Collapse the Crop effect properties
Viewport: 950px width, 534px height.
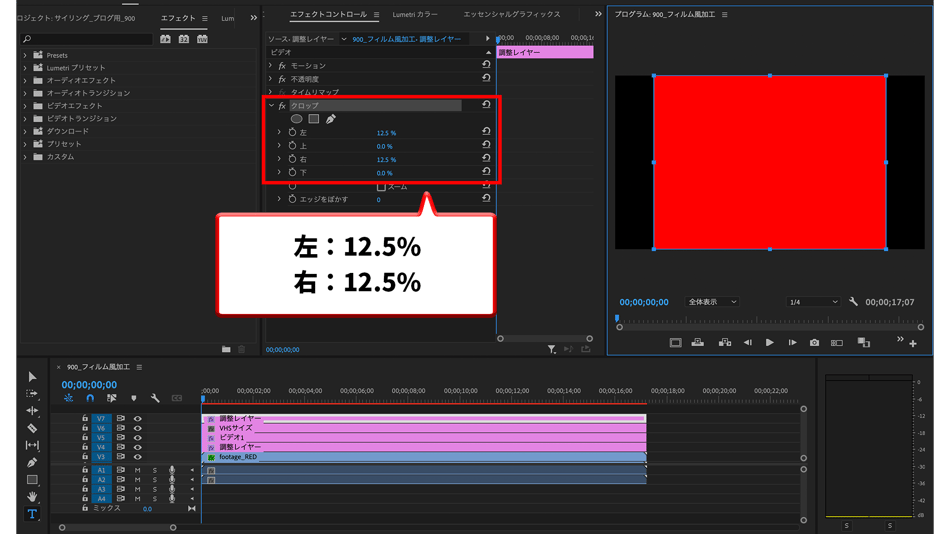click(271, 106)
